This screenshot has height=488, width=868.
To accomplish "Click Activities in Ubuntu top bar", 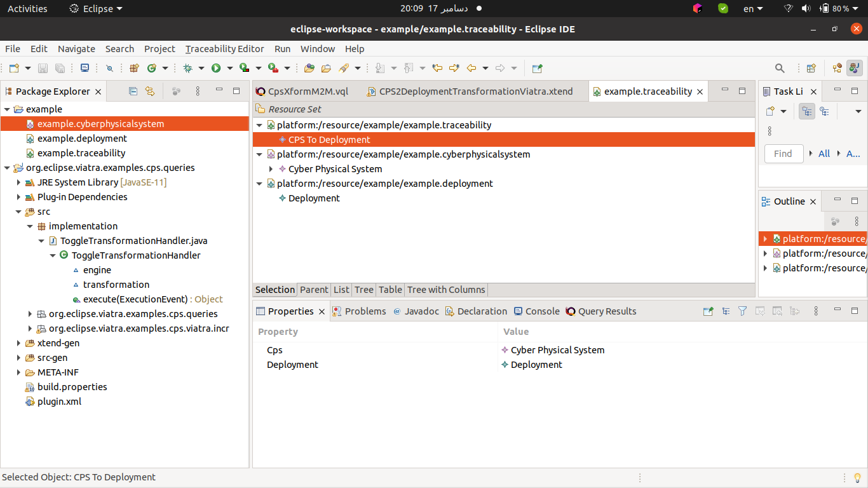I will pos(27,9).
